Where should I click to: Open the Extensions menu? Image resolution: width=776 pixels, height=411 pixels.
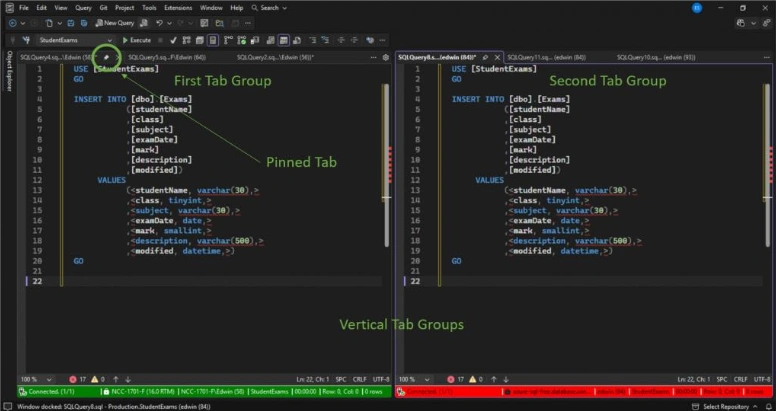click(x=178, y=8)
